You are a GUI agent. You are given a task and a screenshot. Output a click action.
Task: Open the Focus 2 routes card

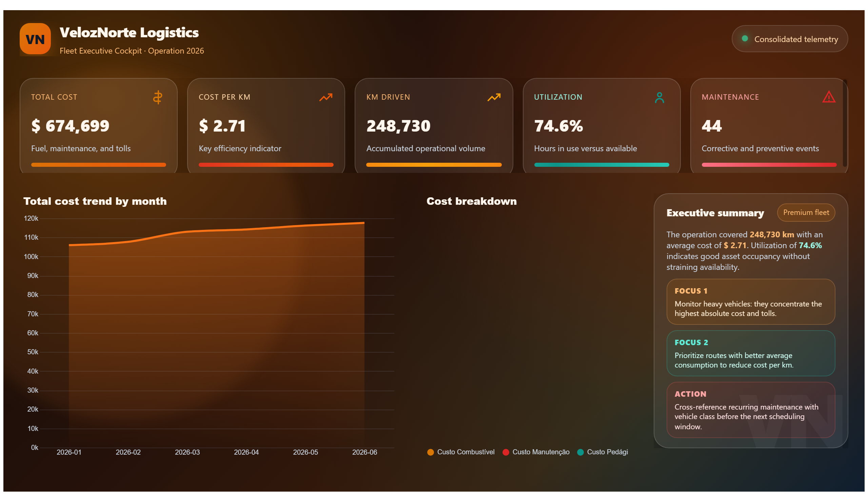(x=750, y=353)
